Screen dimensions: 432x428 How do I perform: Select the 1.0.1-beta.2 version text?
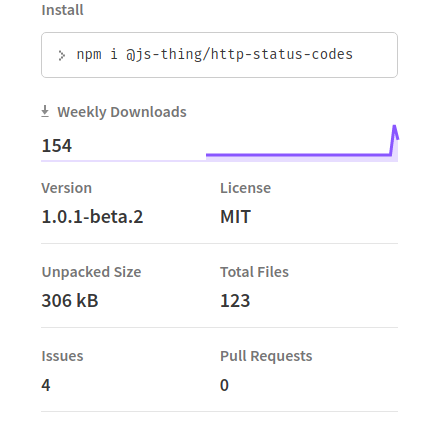point(92,217)
